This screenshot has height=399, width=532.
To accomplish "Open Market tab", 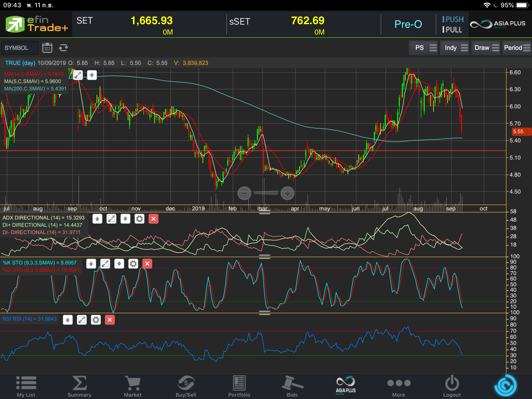I will 133,387.
